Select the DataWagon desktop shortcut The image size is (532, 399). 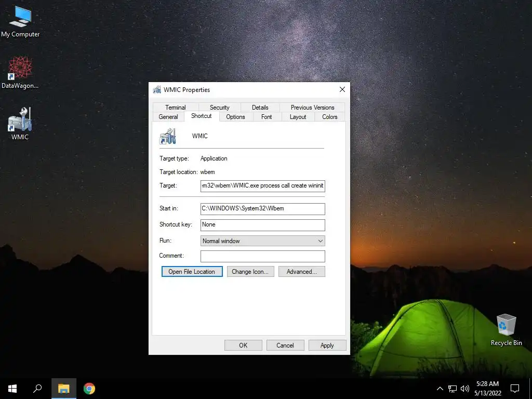(20, 73)
